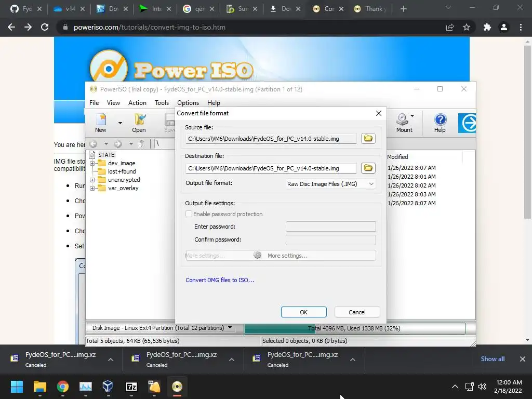Click the back navigation arrow in PowerISO
Screen dimensions: 532x399
[x=94, y=144]
